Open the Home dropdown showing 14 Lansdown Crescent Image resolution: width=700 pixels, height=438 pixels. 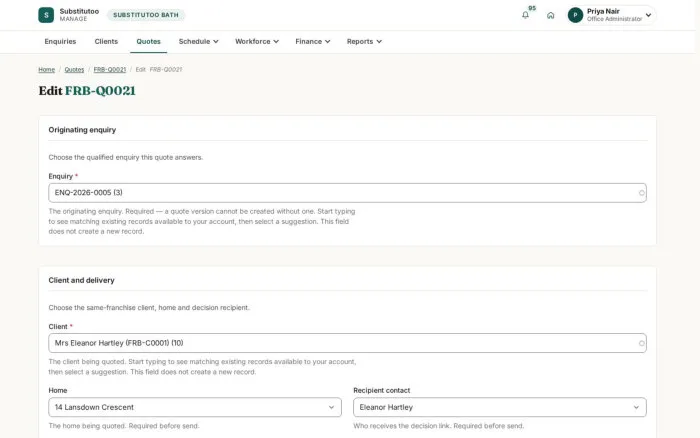195,407
